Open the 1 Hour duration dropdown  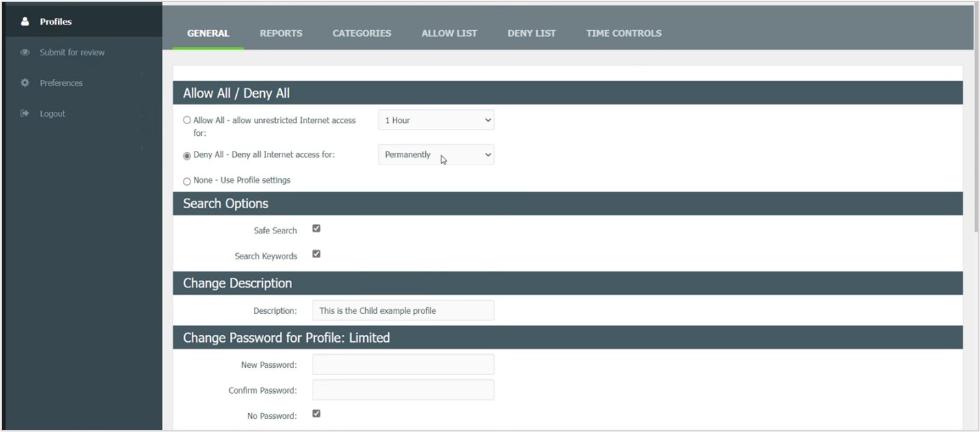tap(436, 120)
